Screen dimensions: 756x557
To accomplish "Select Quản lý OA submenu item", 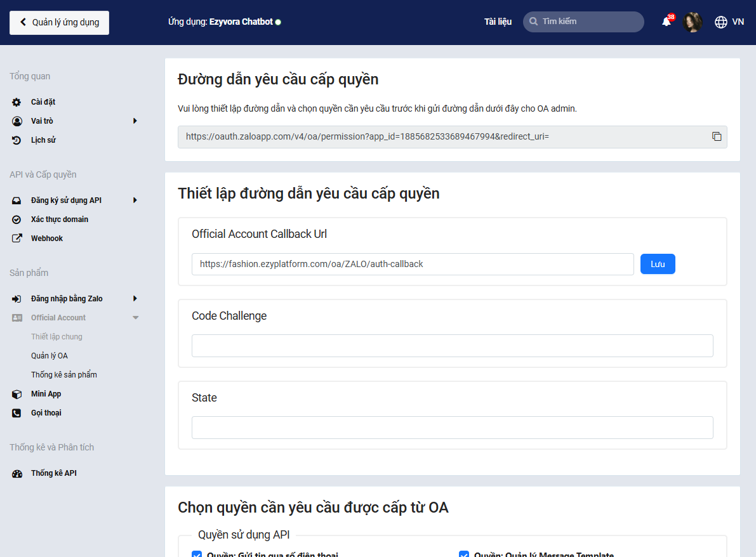I will click(50, 356).
